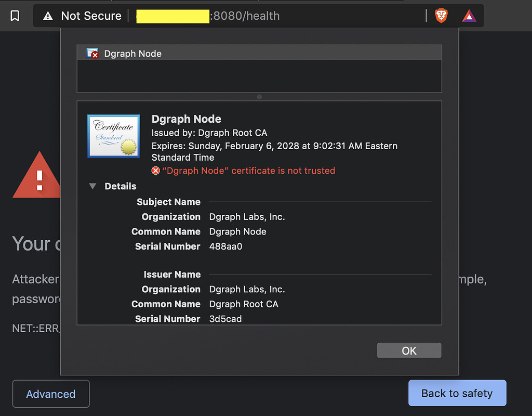Click the Brave Rewards BAT triangle icon
This screenshot has width=532, height=416.
469,16
